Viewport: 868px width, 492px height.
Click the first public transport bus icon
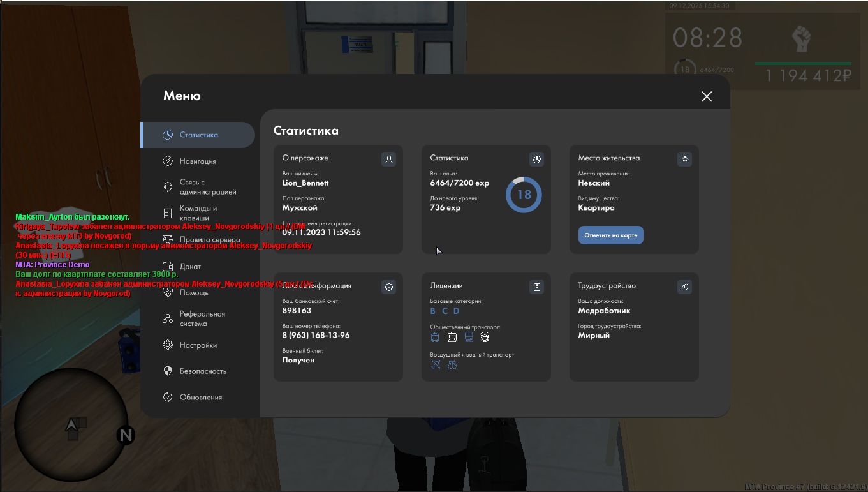pos(435,337)
